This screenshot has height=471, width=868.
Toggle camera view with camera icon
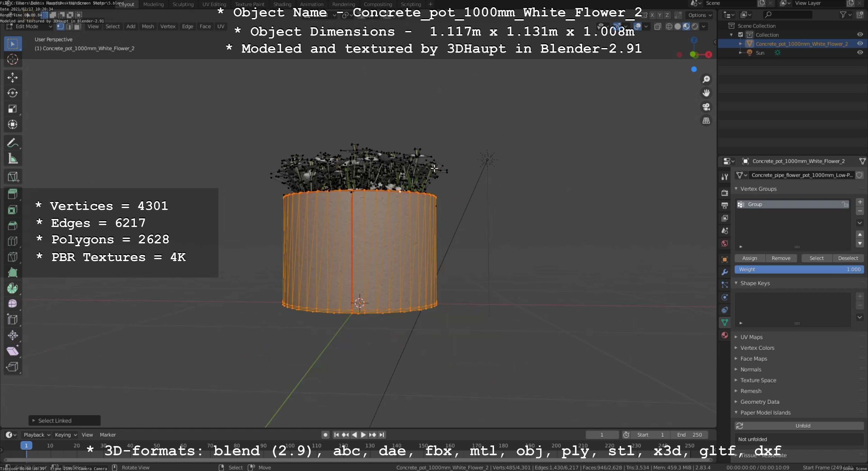(x=706, y=107)
